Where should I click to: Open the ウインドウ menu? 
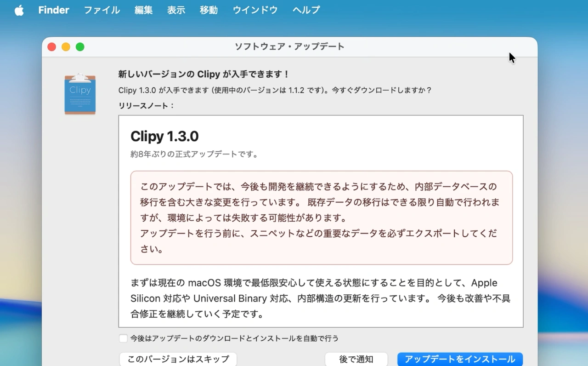click(255, 10)
